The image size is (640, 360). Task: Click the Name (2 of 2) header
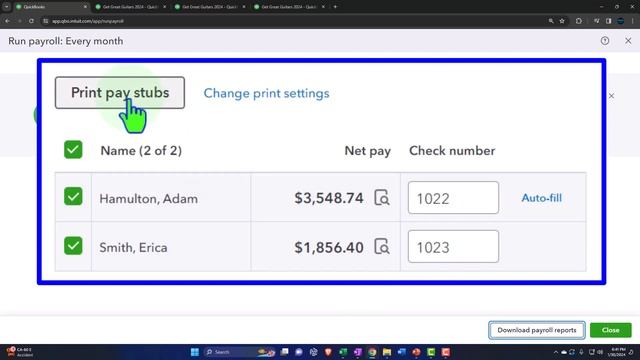click(x=141, y=151)
